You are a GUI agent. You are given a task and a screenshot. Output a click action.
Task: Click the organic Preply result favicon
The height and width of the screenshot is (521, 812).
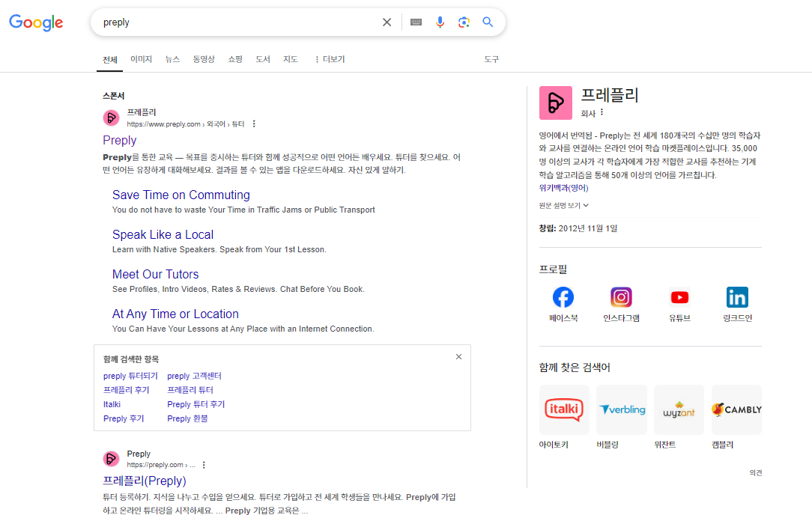click(x=112, y=459)
